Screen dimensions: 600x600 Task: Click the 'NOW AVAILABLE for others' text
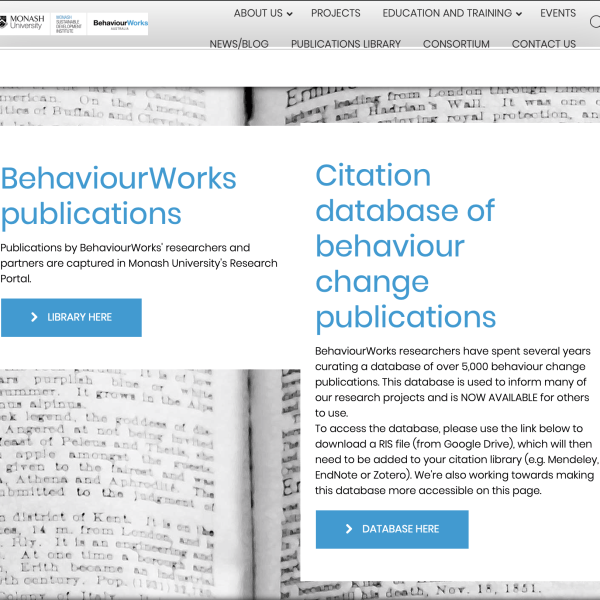pyautogui.click(x=525, y=398)
